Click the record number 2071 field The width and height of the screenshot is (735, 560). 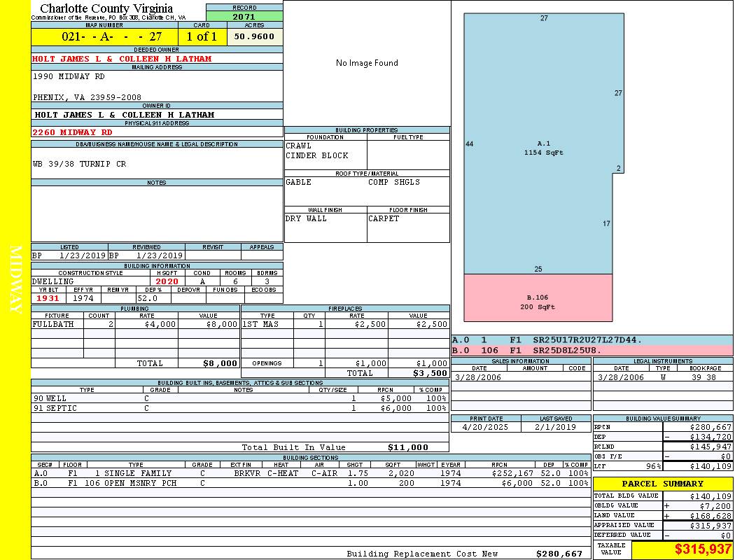pyautogui.click(x=244, y=16)
